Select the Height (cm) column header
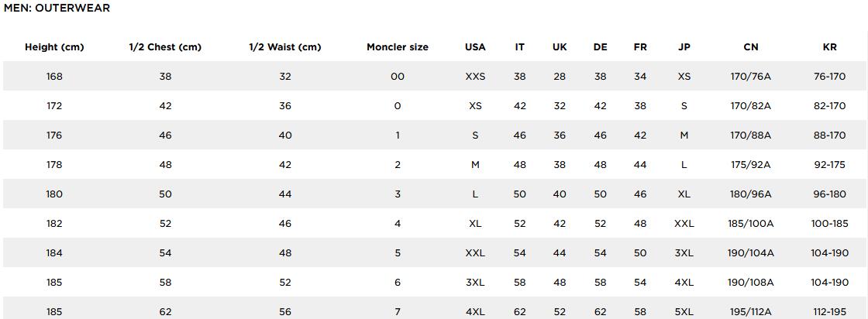Viewport: 868px width, 319px height. coord(54,47)
